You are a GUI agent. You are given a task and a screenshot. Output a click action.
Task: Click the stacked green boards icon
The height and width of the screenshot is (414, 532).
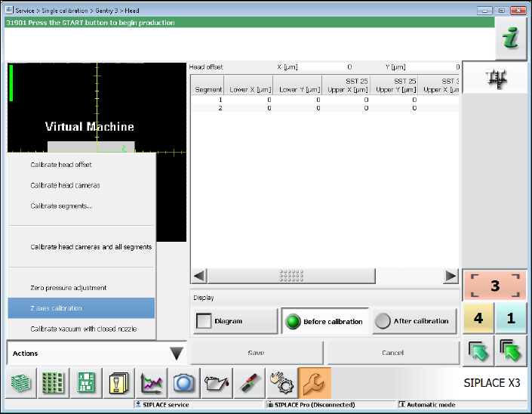pos(20,383)
